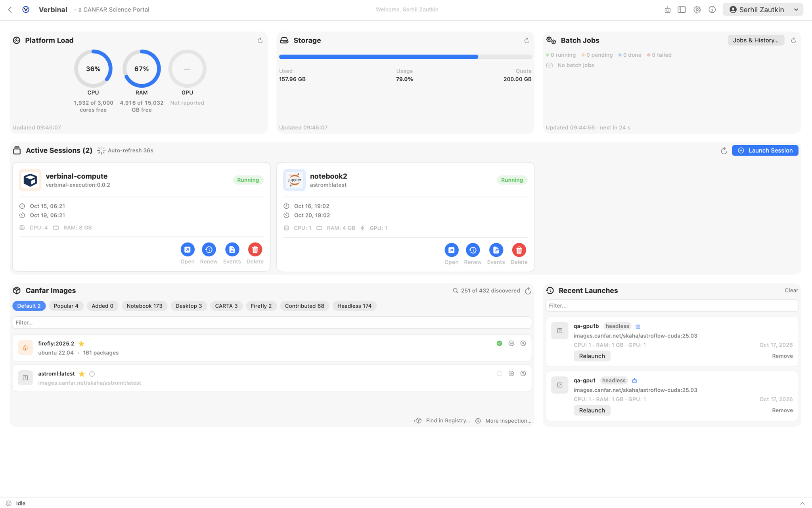Click the RAM usage gauge
Viewport: 812px width, 508px height.
[142, 69]
